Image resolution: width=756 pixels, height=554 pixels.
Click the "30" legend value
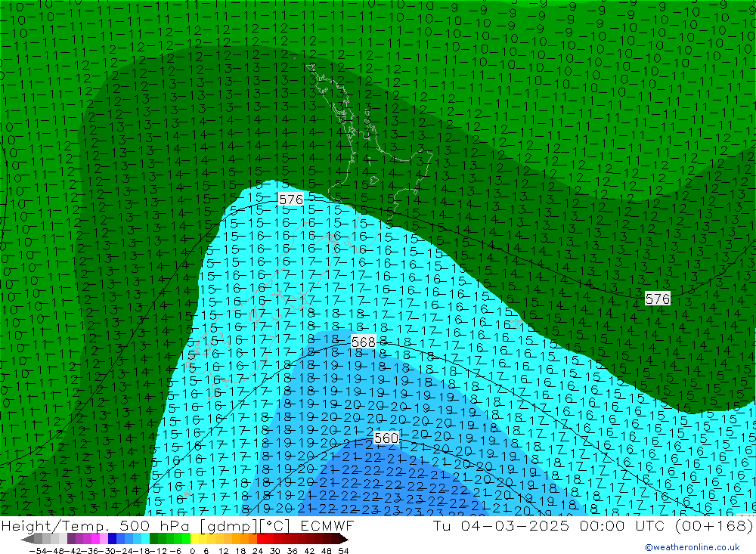(x=275, y=551)
